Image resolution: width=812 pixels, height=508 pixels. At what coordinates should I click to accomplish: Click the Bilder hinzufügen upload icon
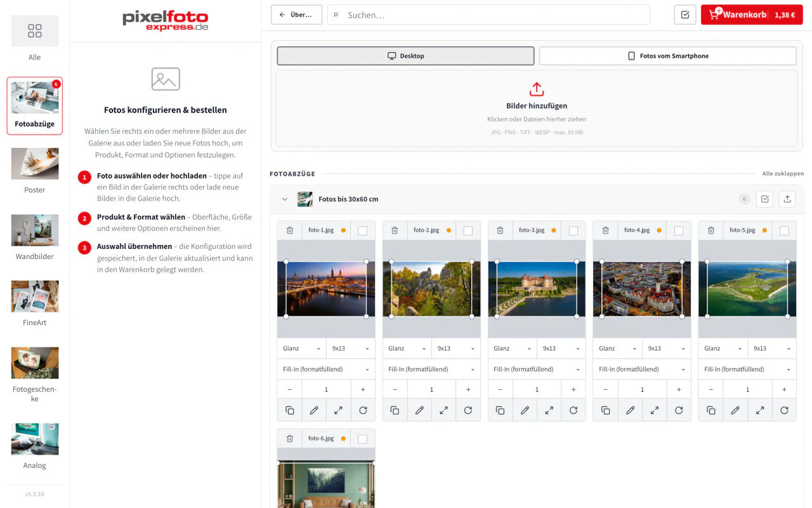(x=537, y=89)
